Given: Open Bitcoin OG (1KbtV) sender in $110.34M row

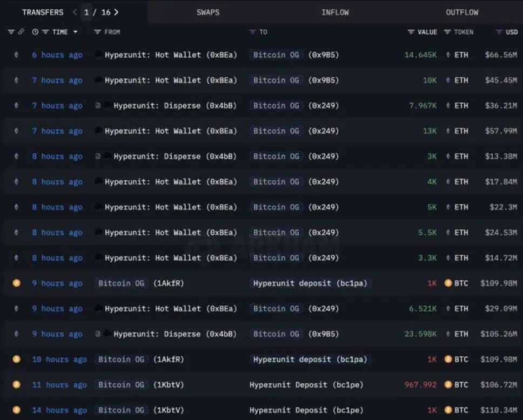Looking at the screenshot, I should pyautogui.click(x=139, y=410).
